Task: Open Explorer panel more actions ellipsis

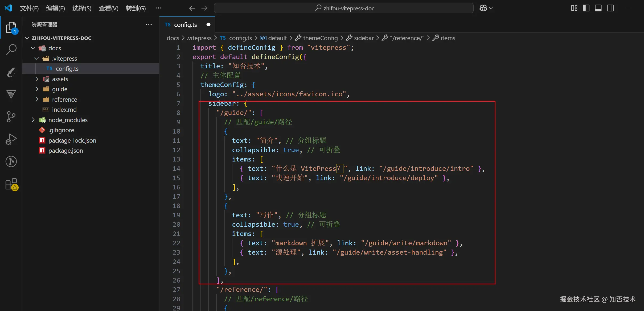Action: 149,25
